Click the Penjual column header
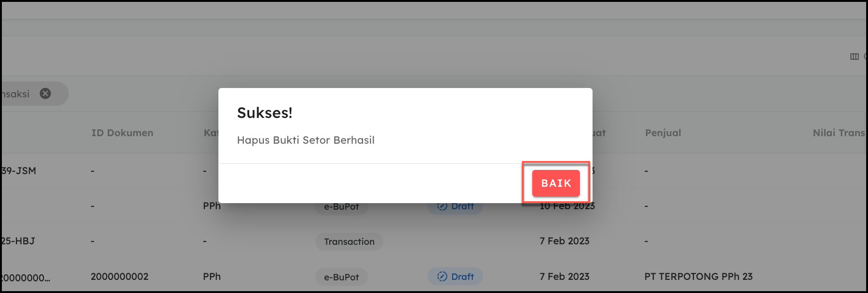 [663, 133]
